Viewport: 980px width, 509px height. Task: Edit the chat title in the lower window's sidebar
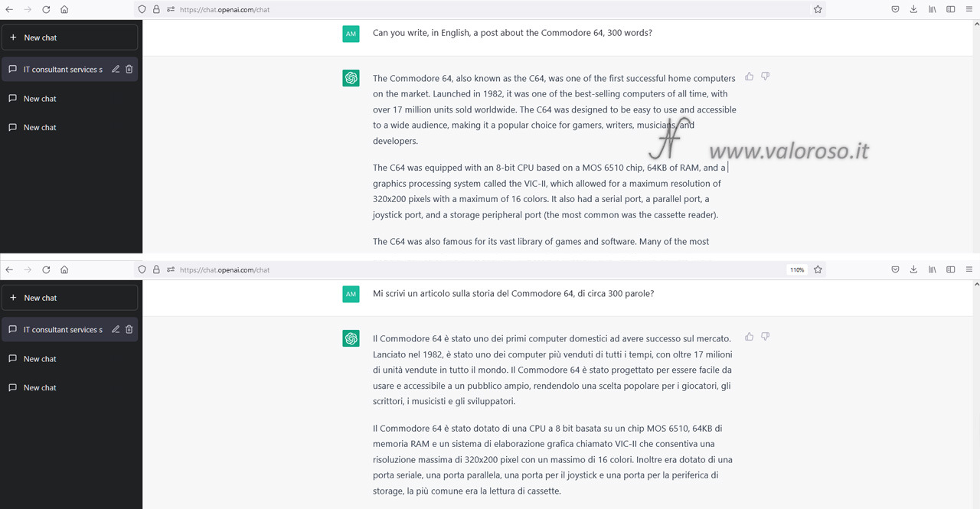[x=116, y=329]
